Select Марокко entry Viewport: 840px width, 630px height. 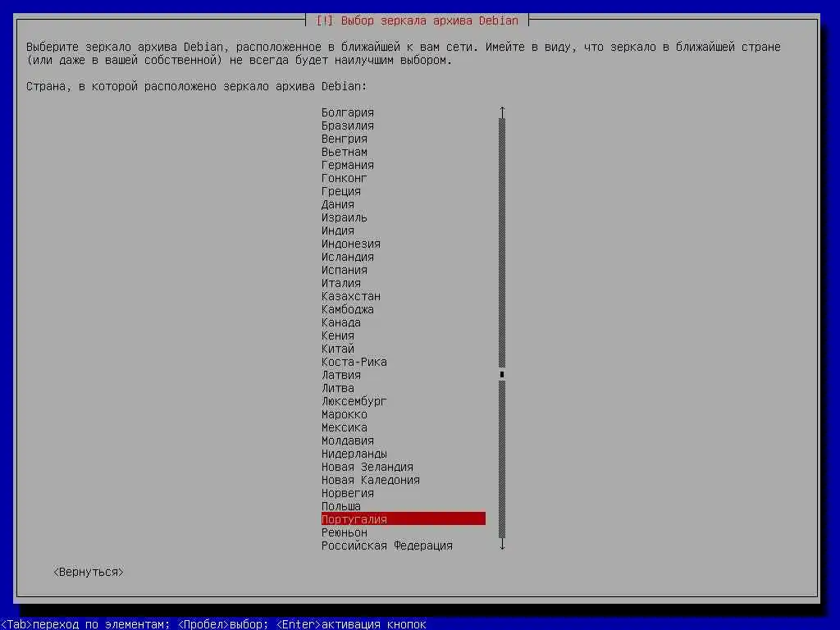coord(345,414)
